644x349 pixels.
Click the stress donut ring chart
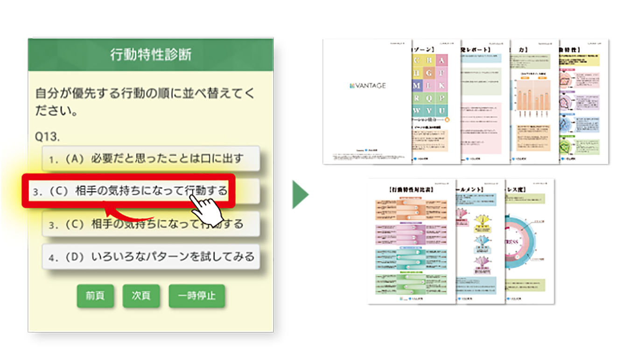[520, 242]
